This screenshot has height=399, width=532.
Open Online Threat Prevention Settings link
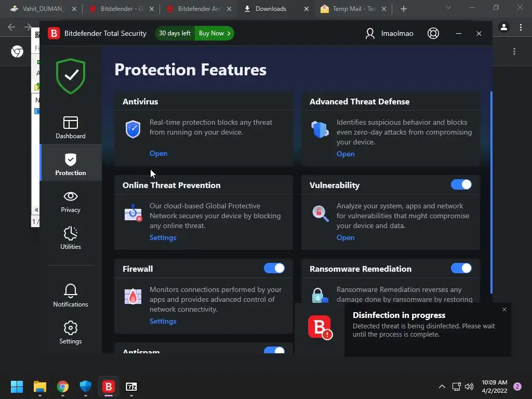[x=163, y=237]
